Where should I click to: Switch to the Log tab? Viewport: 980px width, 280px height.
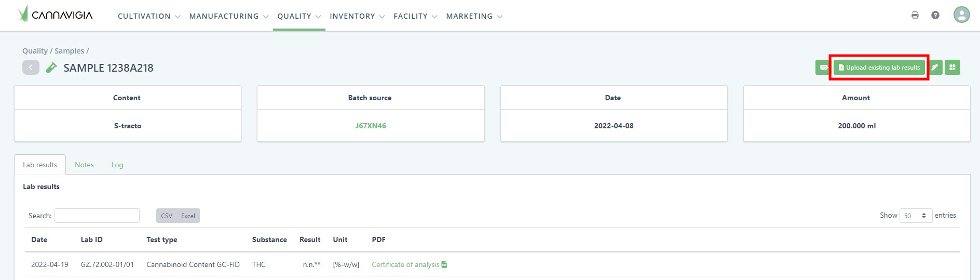117,165
